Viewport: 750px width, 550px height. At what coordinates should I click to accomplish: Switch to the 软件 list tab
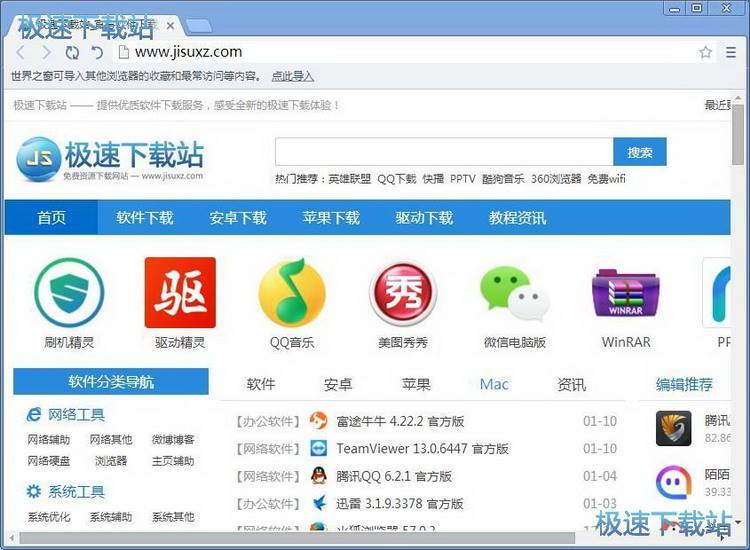point(261,384)
